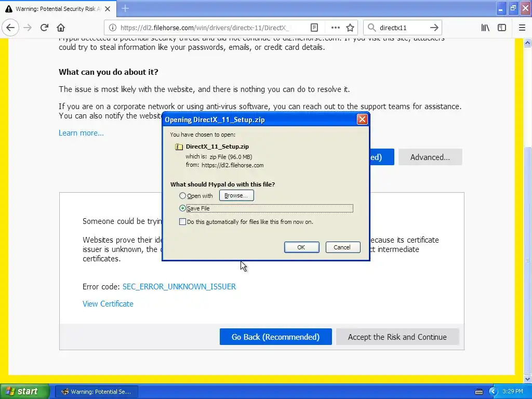Viewport: 532px width, 399px height.
Task: Click the Start button
Action: (x=24, y=391)
